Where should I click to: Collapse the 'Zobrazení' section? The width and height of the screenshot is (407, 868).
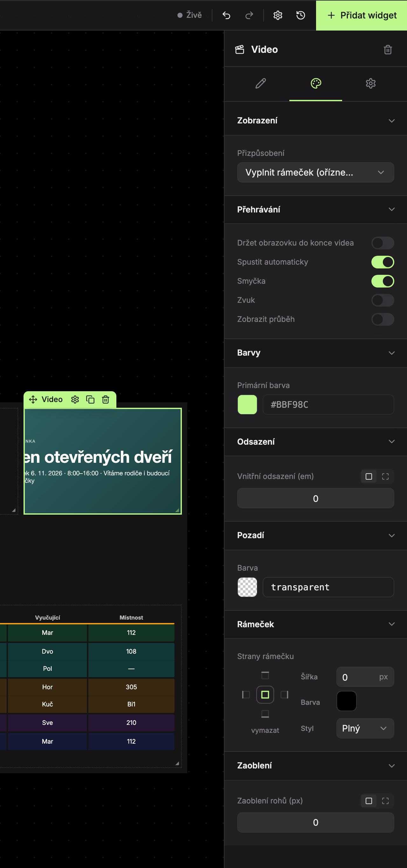click(x=316, y=120)
